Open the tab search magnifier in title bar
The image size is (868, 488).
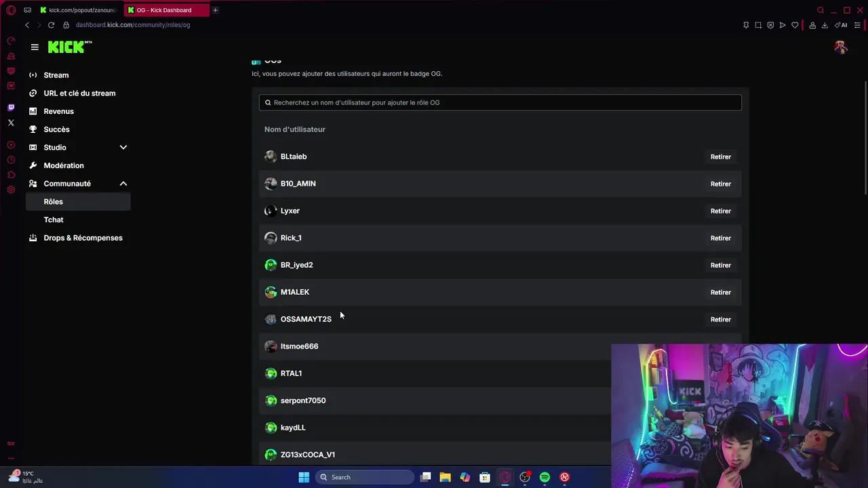coord(821,10)
